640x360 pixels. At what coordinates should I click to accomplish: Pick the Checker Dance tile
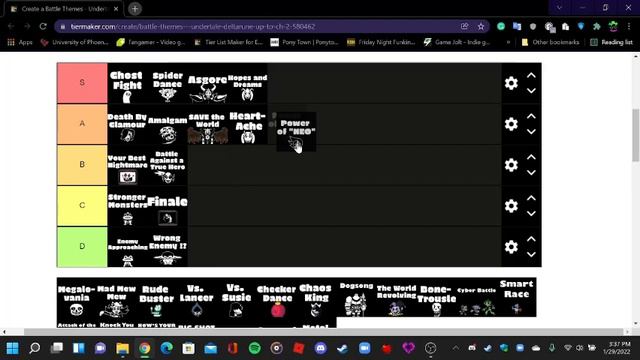[277, 298]
